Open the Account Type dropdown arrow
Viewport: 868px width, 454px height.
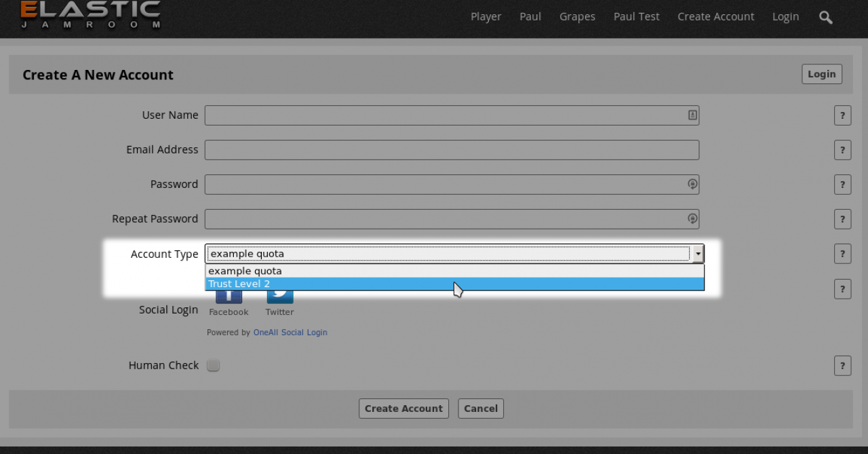[697, 254]
